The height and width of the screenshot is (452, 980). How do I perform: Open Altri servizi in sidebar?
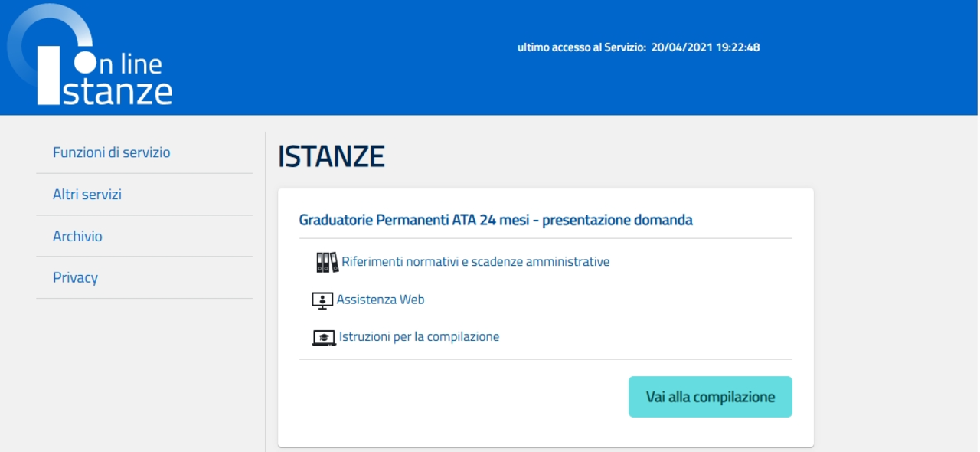pos(87,195)
